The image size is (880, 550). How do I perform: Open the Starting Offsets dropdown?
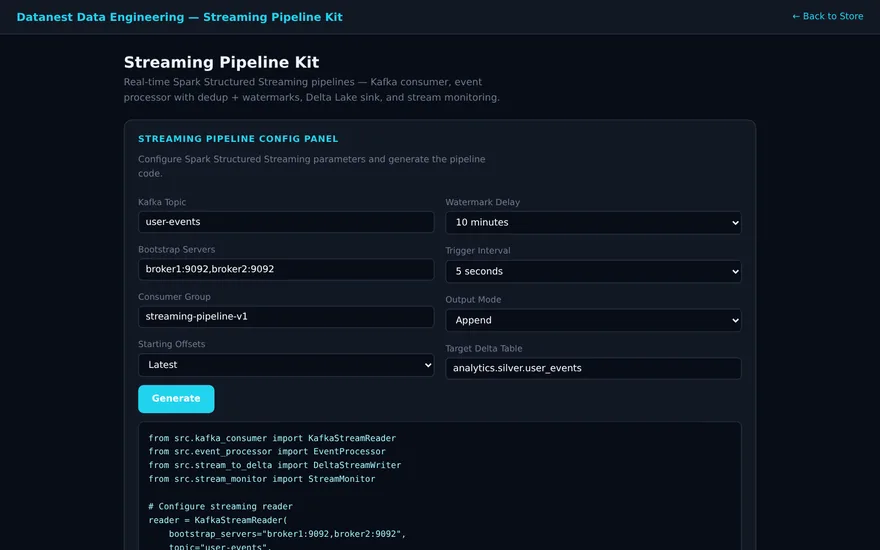tap(286, 365)
